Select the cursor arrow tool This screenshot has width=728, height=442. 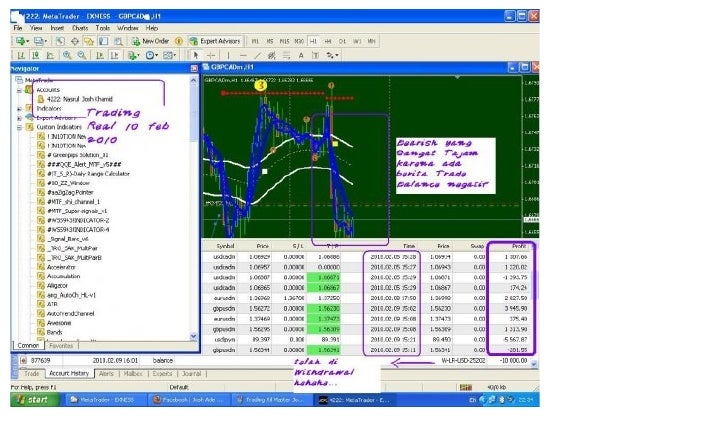point(197,55)
